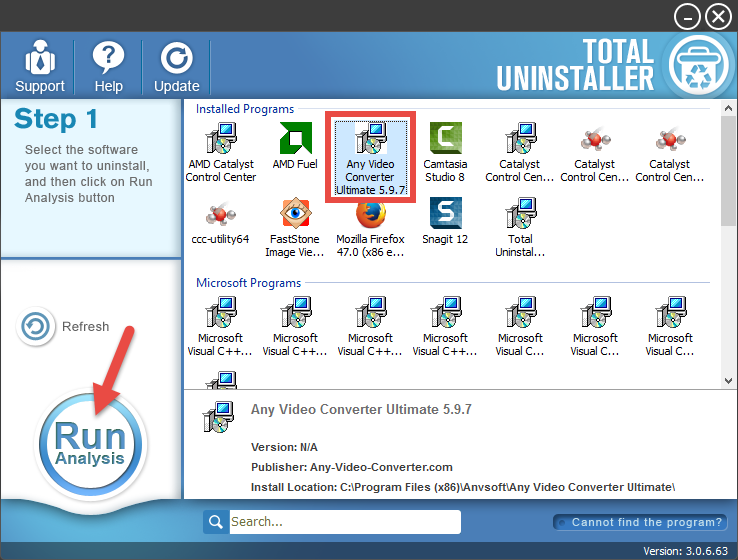The width and height of the screenshot is (738, 560).
Task: Click the Install Location path text
Action: click(x=463, y=487)
